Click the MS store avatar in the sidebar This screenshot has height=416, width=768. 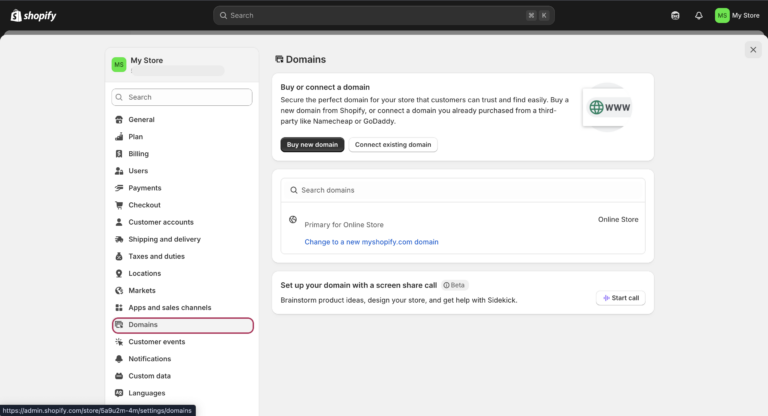click(x=119, y=65)
